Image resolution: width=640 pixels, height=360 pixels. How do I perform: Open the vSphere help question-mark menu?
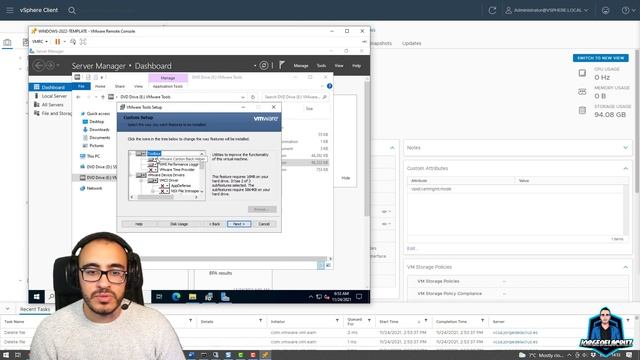click(627, 10)
